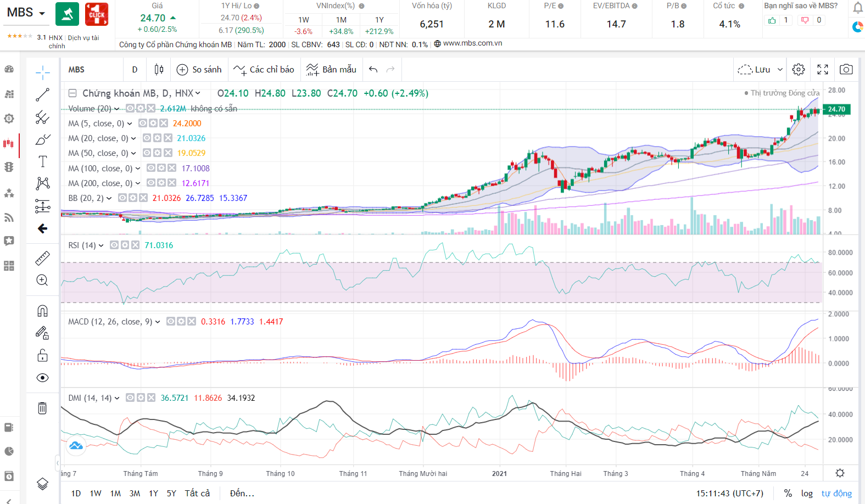The width and height of the screenshot is (865, 504).
Task: Toggle lock all drawing tools
Action: (42, 355)
